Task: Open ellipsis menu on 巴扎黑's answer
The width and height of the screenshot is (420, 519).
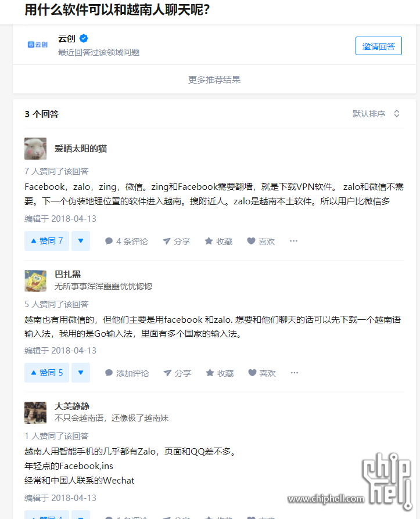Action: coord(295,373)
